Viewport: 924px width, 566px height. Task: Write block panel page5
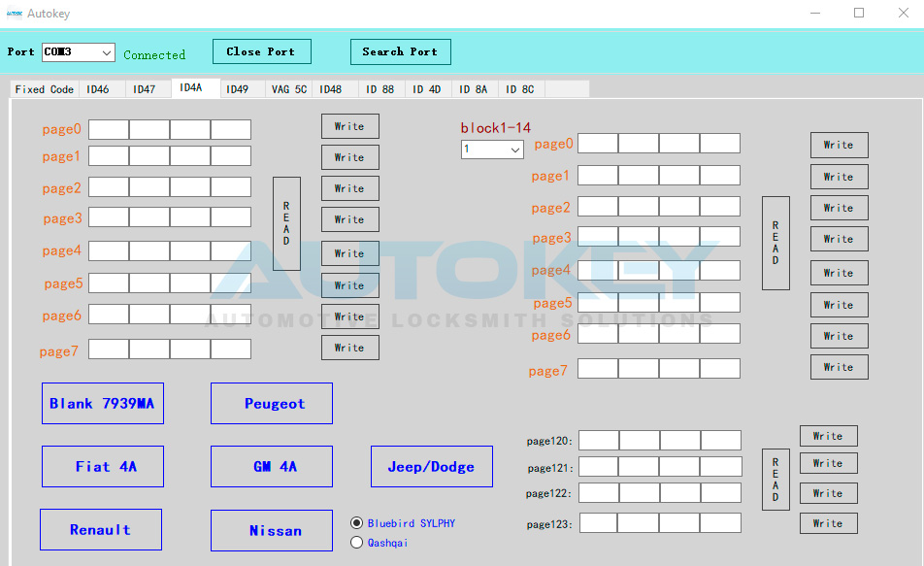click(x=840, y=305)
